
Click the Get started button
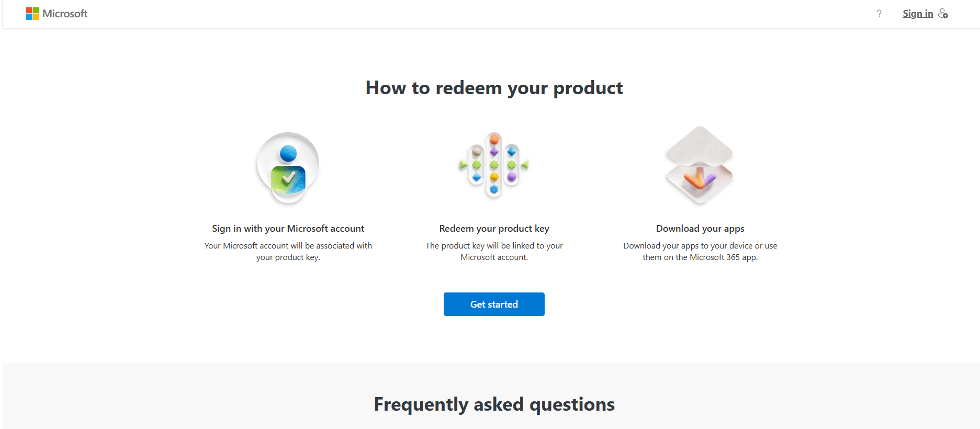pos(494,304)
